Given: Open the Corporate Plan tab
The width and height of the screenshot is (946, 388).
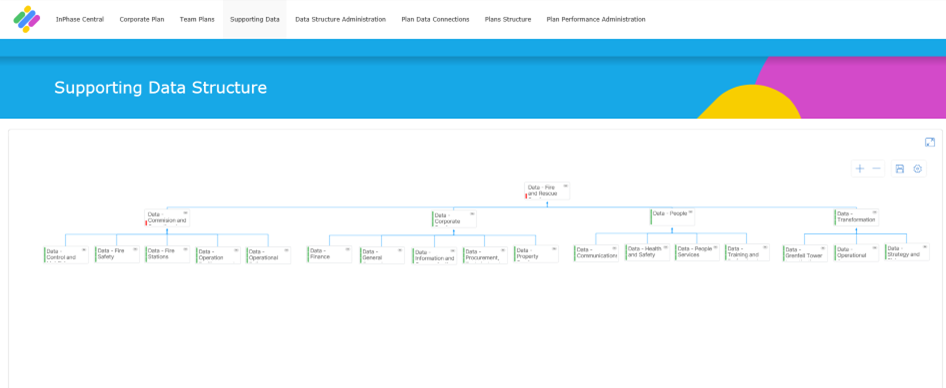Looking at the screenshot, I should 142,19.
